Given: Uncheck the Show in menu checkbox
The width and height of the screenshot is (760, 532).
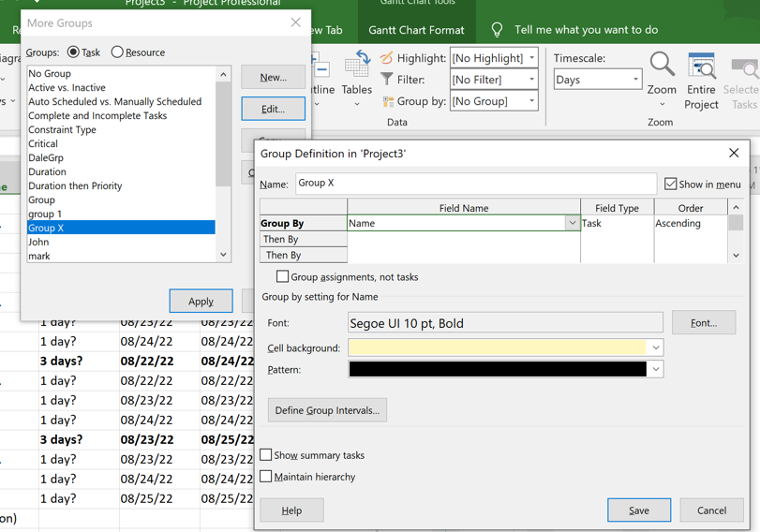Looking at the screenshot, I should tap(670, 184).
